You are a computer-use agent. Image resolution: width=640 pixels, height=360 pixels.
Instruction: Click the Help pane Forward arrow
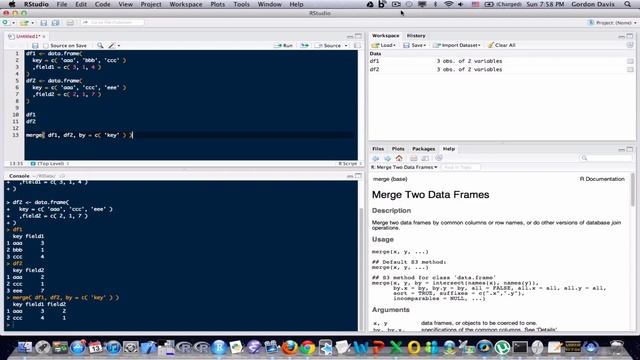click(387, 158)
